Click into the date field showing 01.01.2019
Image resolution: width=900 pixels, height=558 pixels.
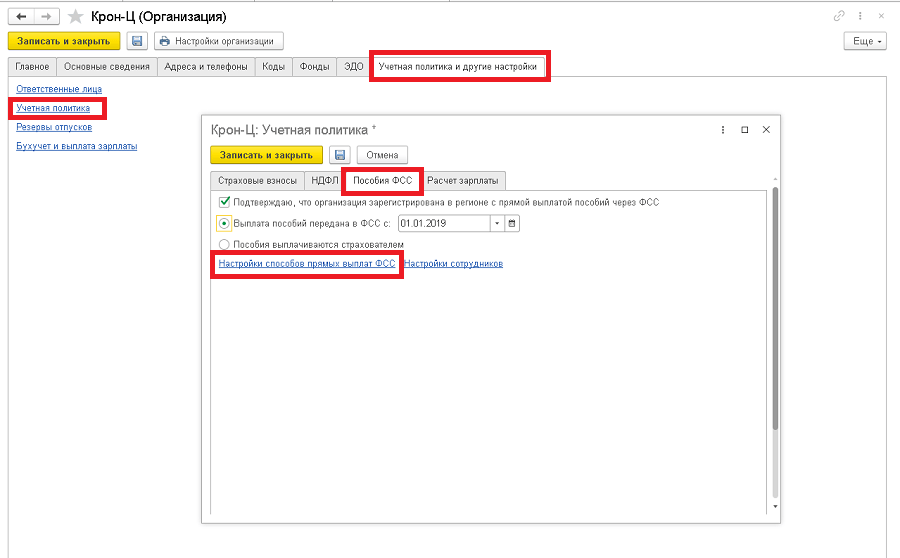442,223
